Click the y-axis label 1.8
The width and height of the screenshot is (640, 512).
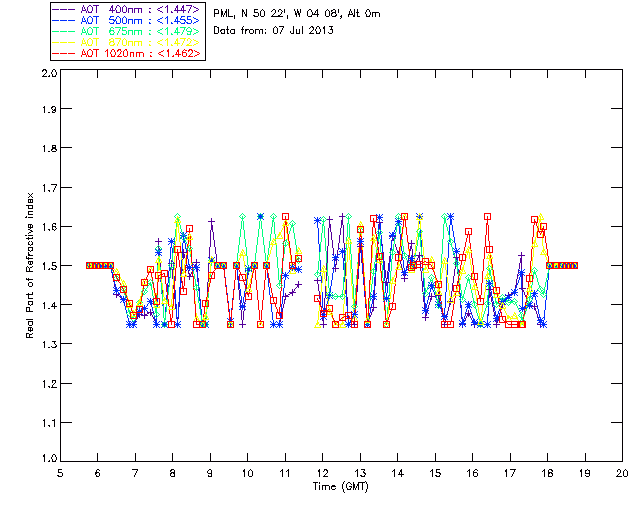point(49,148)
